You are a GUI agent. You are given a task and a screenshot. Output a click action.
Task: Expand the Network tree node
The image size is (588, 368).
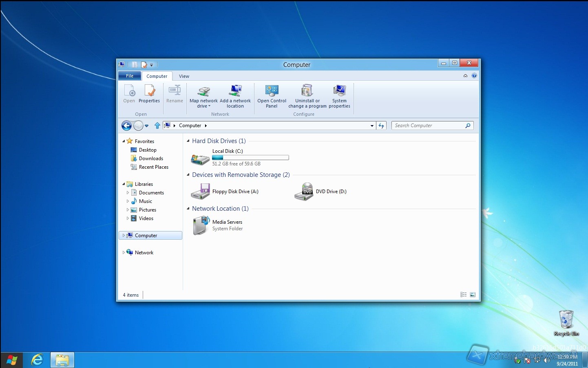coord(124,253)
